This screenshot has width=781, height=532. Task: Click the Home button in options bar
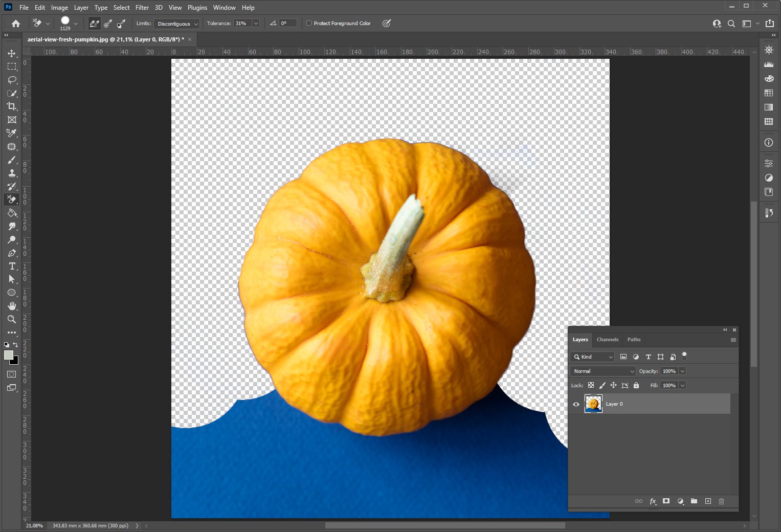16,24
